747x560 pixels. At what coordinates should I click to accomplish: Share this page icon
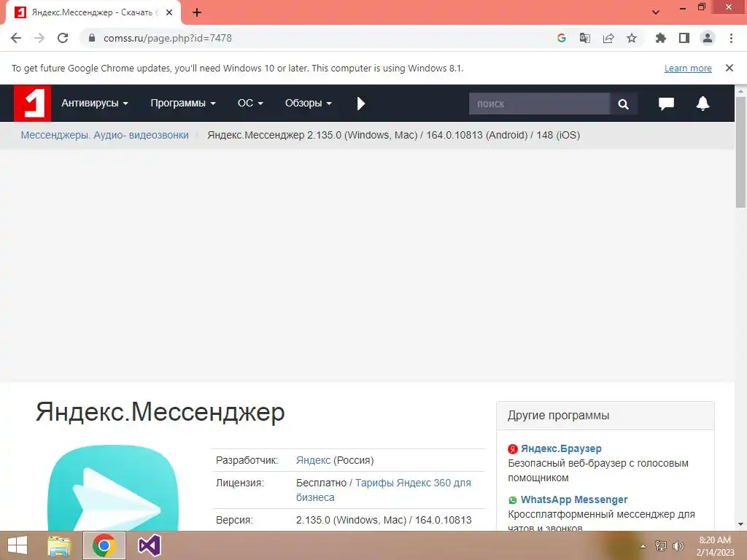[608, 38]
